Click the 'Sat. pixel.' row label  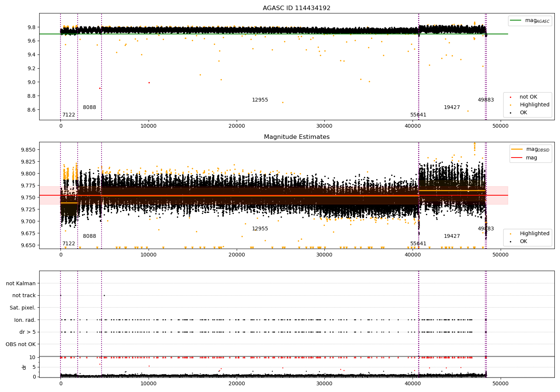coord(23,308)
